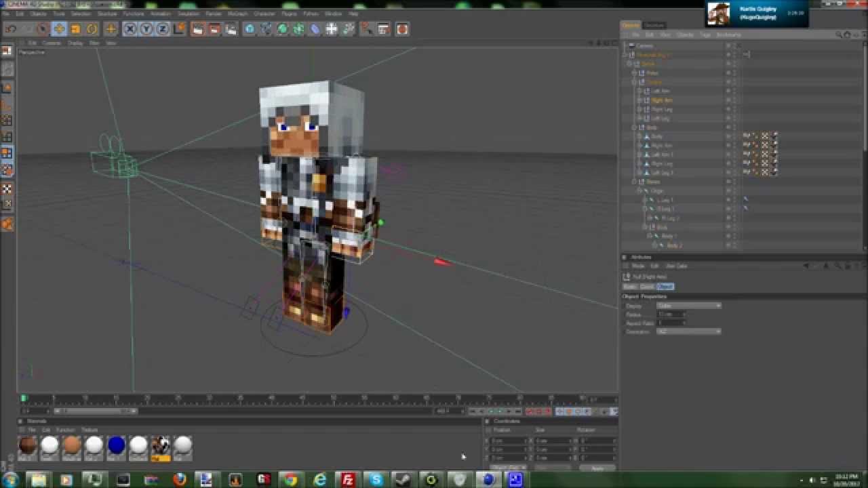
Task: Collapse the Bones group expander
Action: [635, 182]
